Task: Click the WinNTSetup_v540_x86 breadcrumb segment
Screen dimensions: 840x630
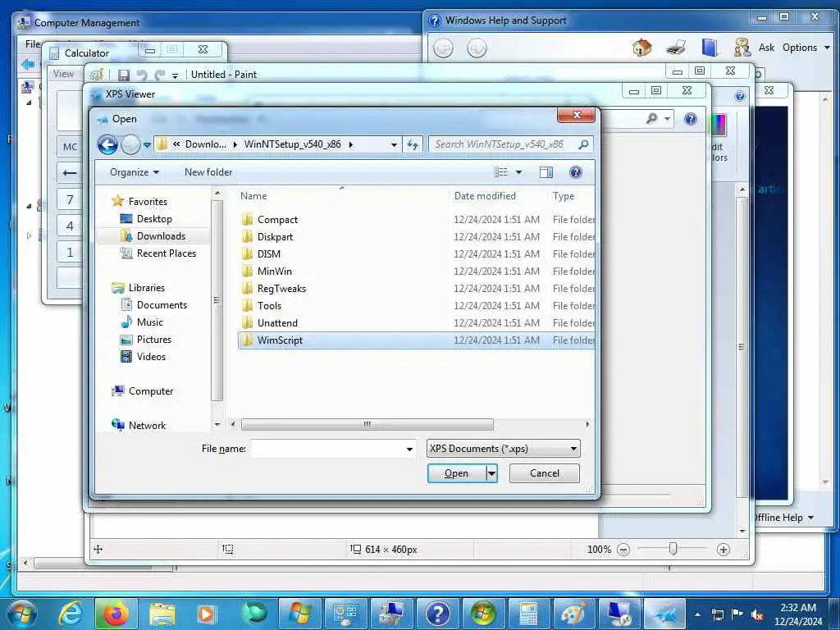Action: (x=293, y=144)
